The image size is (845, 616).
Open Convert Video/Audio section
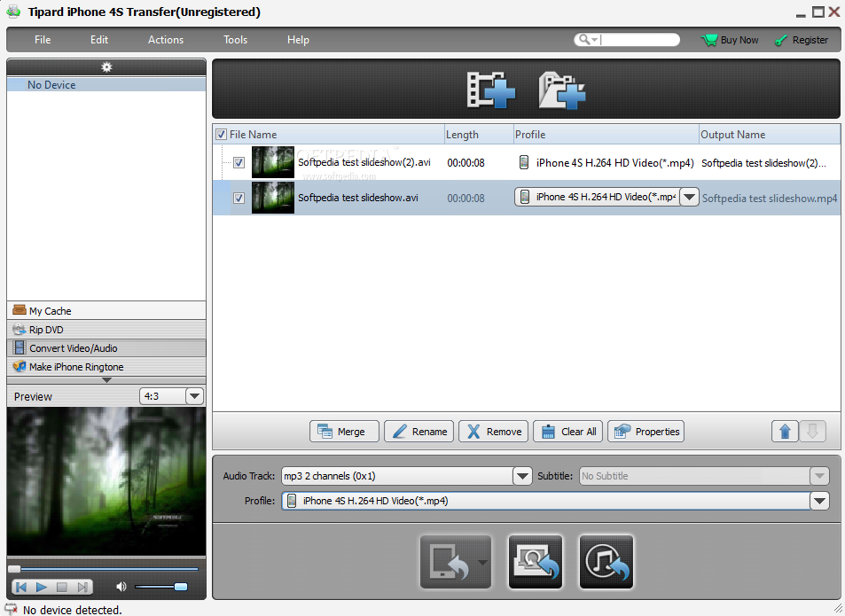click(106, 347)
